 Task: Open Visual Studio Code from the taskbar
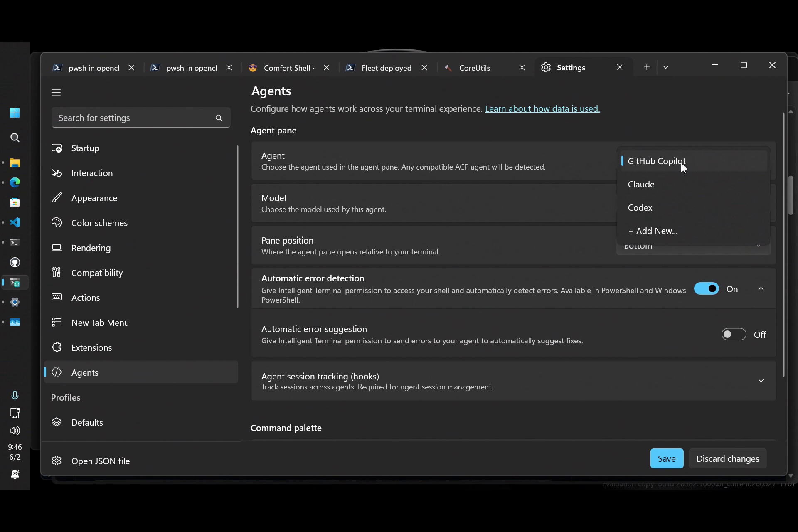pos(15,222)
